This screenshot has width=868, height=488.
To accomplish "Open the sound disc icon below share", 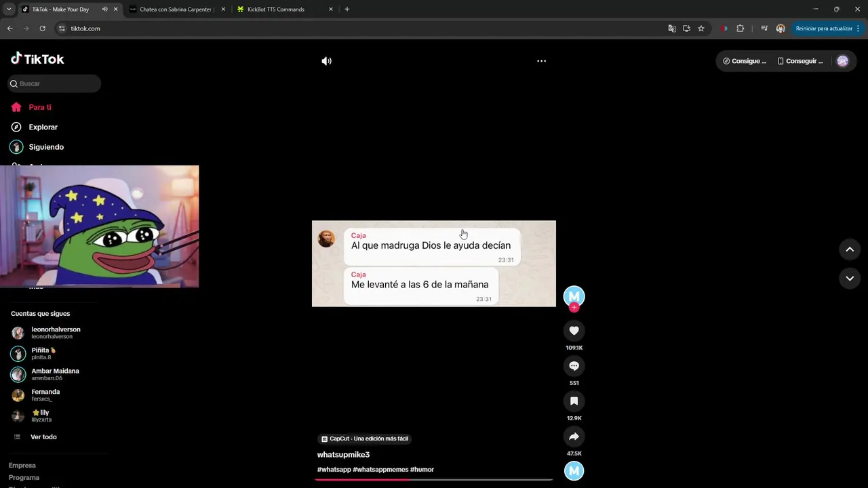I will coord(574,470).
